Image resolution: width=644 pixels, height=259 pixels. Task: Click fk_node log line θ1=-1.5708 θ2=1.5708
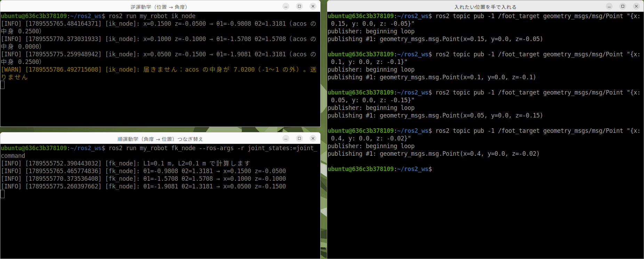(143, 179)
